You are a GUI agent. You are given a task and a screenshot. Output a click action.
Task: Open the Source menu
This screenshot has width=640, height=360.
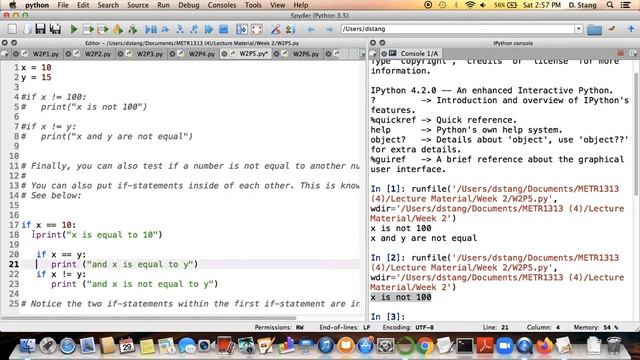coord(138,5)
